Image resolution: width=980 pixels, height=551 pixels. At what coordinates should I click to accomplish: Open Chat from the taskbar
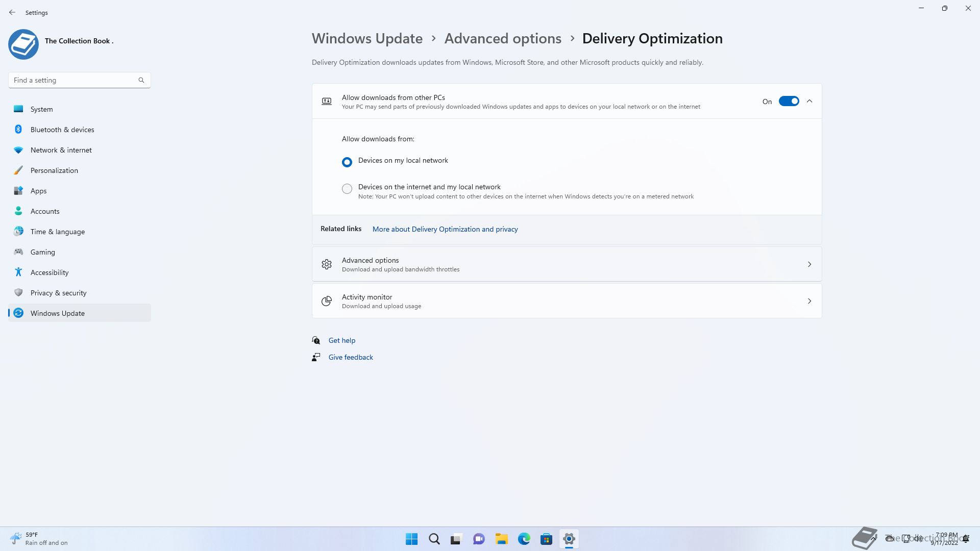point(479,539)
